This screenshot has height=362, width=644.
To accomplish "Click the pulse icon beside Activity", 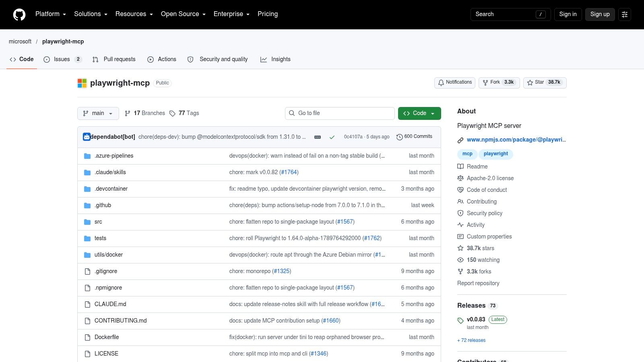I will (x=460, y=225).
